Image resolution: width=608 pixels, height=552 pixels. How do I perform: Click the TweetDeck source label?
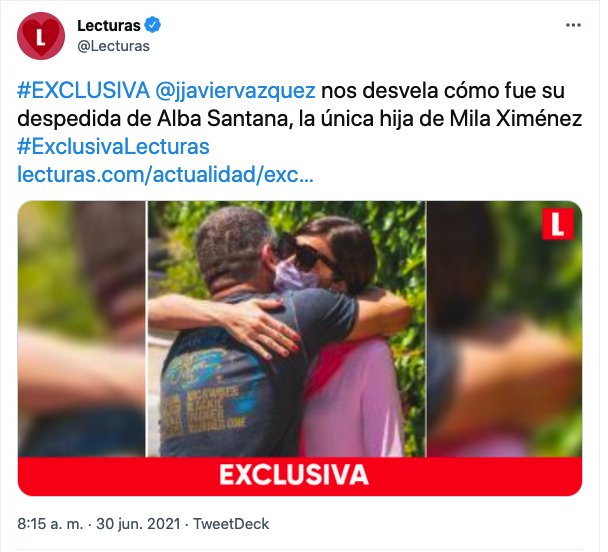pos(231,524)
